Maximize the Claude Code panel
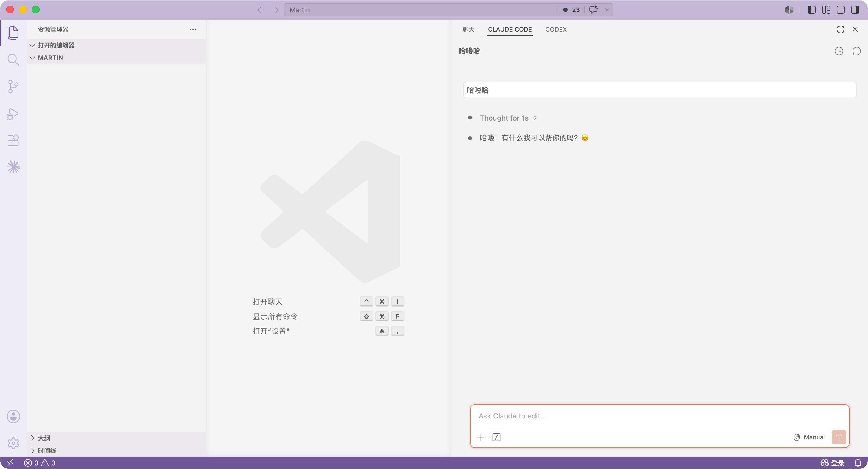 click(840, 29)
